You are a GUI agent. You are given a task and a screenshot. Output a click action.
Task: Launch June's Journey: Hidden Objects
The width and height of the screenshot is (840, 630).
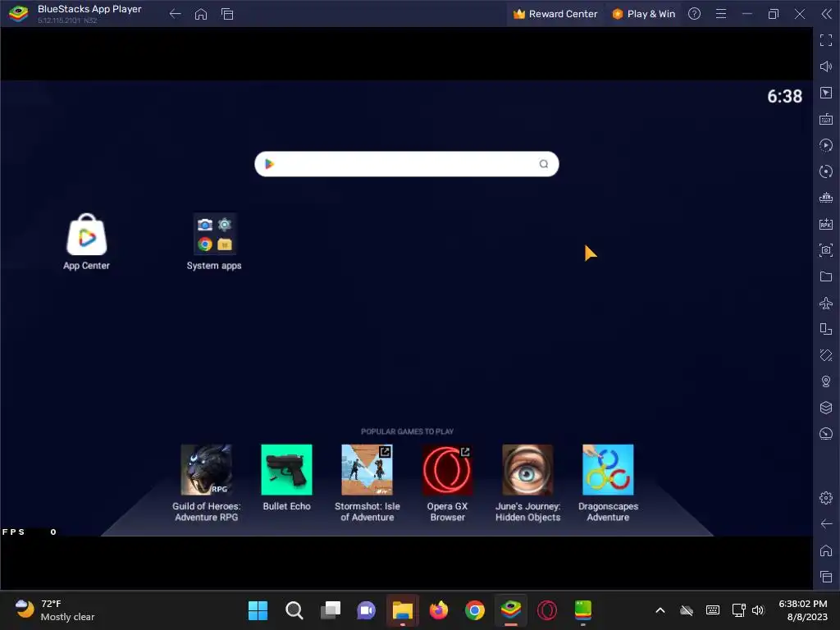point(527,470)
